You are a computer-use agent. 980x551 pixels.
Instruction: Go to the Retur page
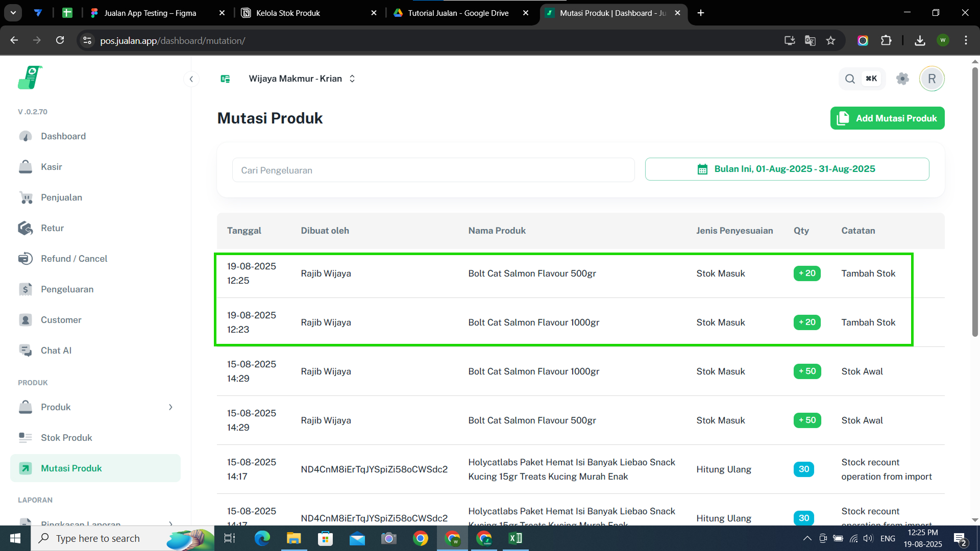tap(52, 228)
